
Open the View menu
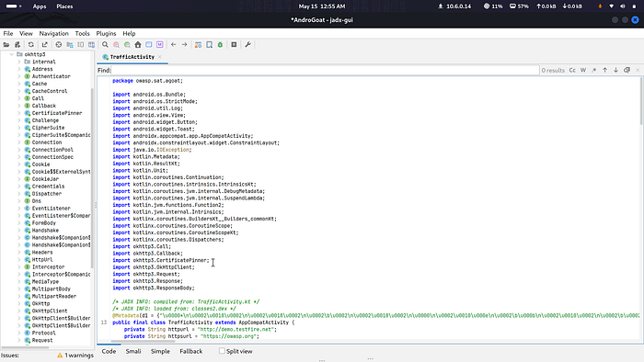tap(26, 34)
